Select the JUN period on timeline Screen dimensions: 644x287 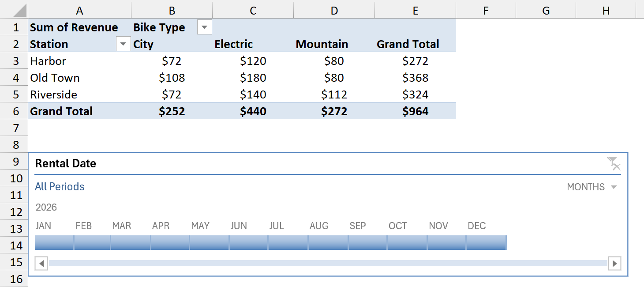point(248,242)
